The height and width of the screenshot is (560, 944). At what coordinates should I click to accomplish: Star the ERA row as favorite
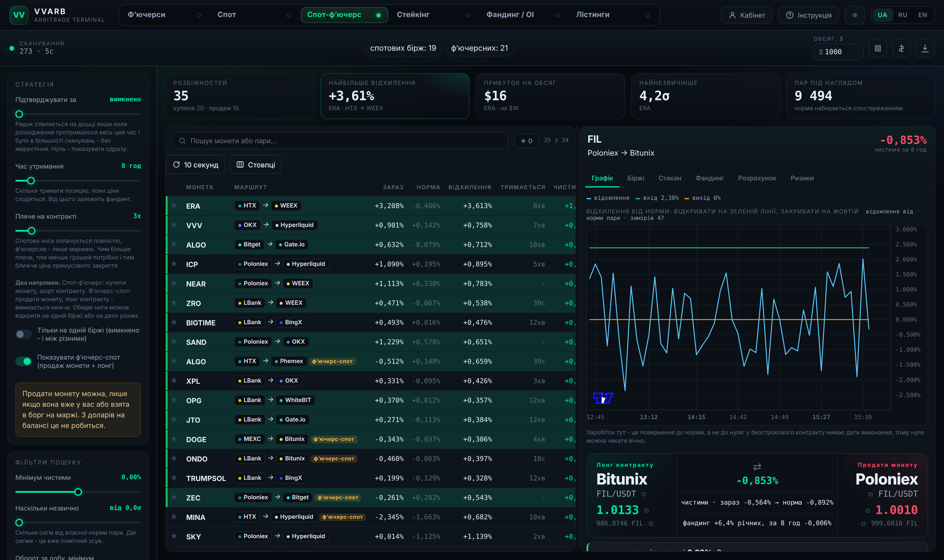(174, 205)
